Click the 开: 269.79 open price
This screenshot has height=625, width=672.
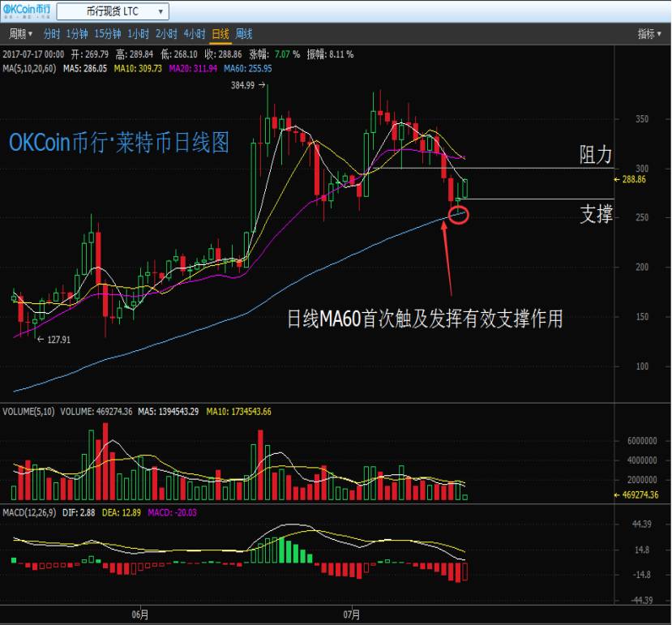[x=89, y=54]
